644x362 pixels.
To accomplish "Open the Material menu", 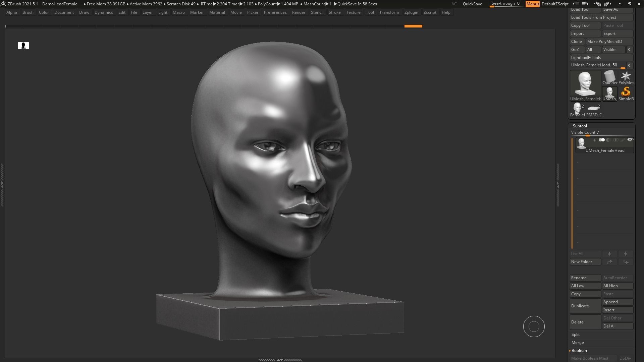I will [217, 12].
